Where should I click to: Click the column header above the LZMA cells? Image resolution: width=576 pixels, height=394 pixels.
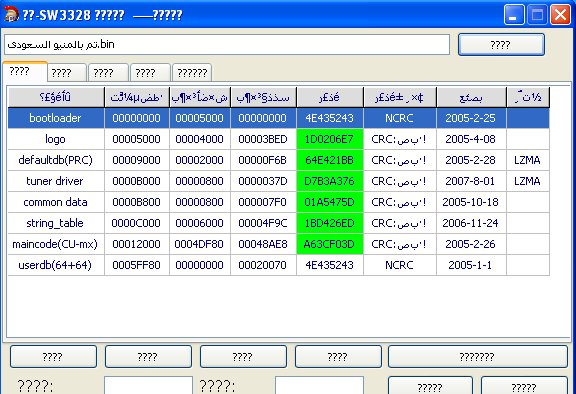click(x=528, y=97)
